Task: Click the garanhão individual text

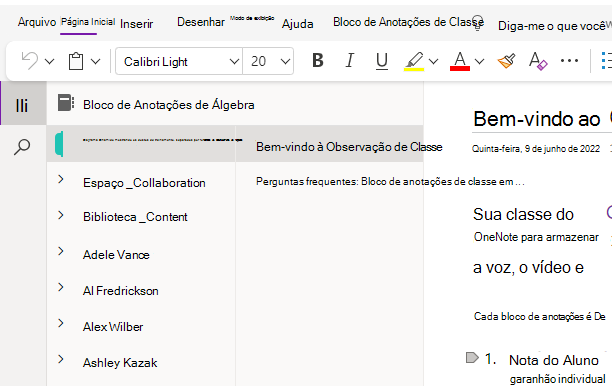Action: pyautogui.click(x=557, y=379)
